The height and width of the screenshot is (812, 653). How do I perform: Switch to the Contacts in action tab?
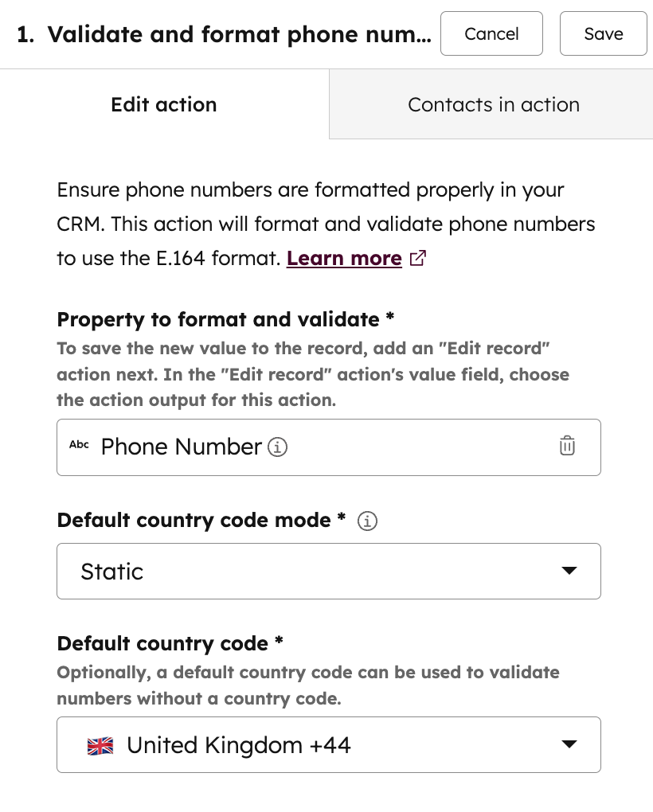493,103
